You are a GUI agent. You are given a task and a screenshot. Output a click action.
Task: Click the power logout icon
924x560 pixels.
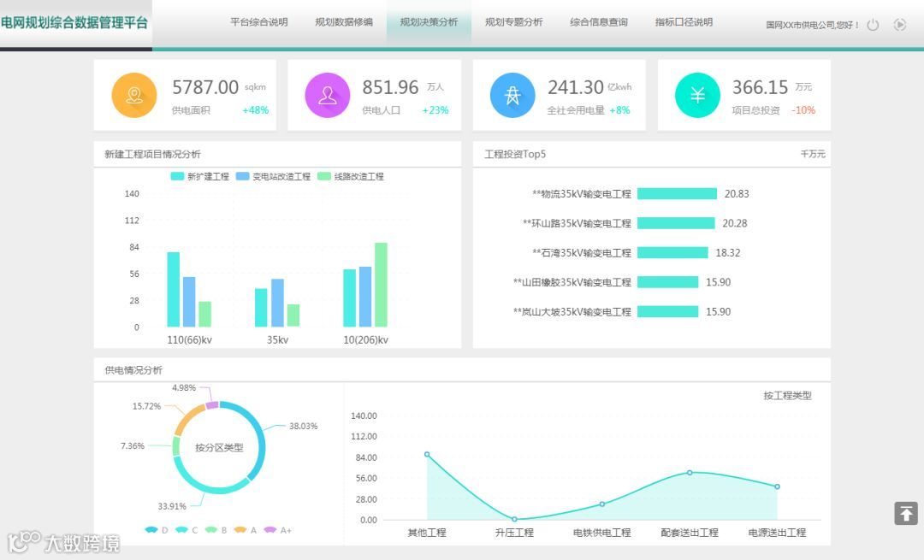pyautogui.click(x=873, y=25)
